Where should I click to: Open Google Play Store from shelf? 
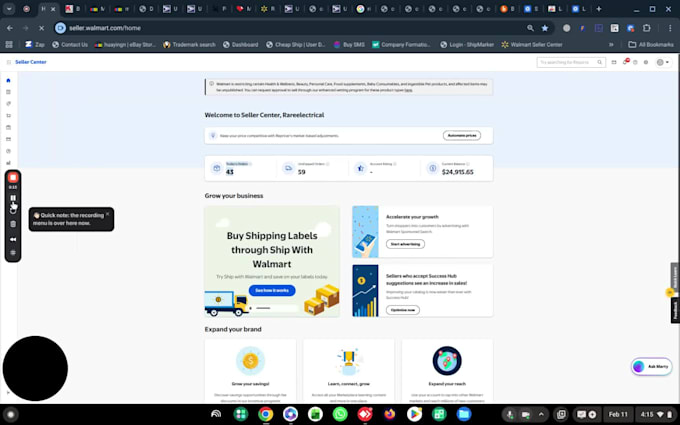click(414, 414)
